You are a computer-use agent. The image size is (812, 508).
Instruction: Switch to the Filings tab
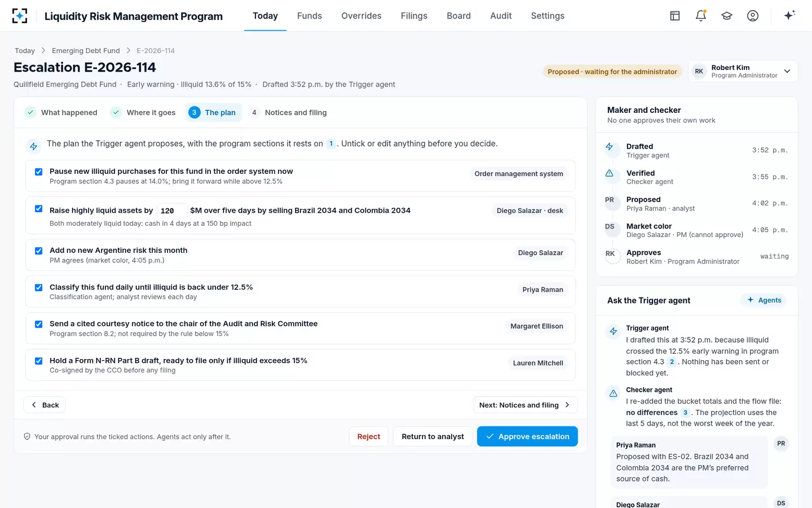[414, 16]
